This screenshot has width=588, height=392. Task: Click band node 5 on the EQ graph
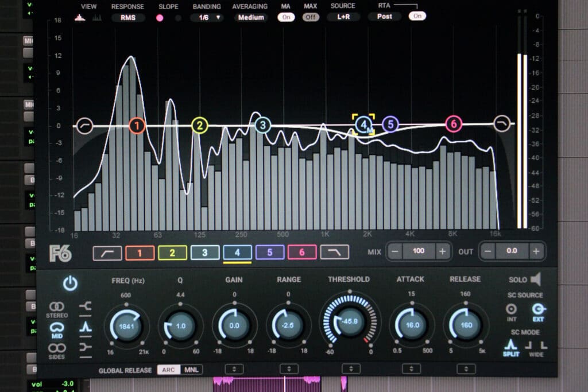(390, 124)
